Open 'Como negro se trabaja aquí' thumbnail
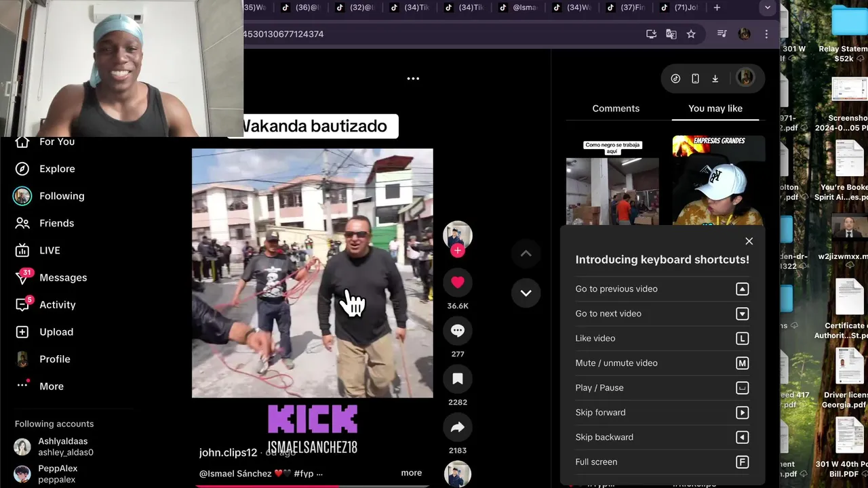868x488 pixels. (x=612, y=180)
